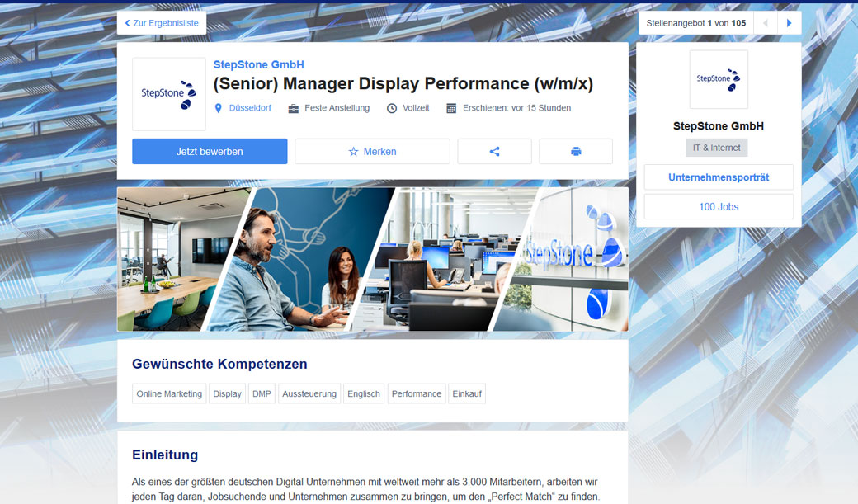The height and width of the screenshot is (504, 858).
Task: Click the calendar icon beside Erschienen
Action: [451, 108]
